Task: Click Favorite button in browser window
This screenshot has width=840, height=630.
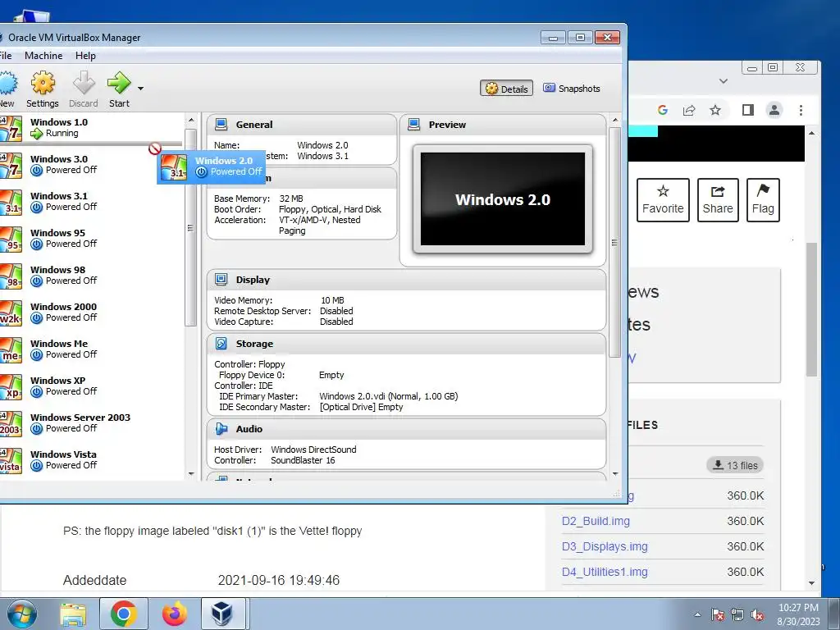Action: click(663, 200)
